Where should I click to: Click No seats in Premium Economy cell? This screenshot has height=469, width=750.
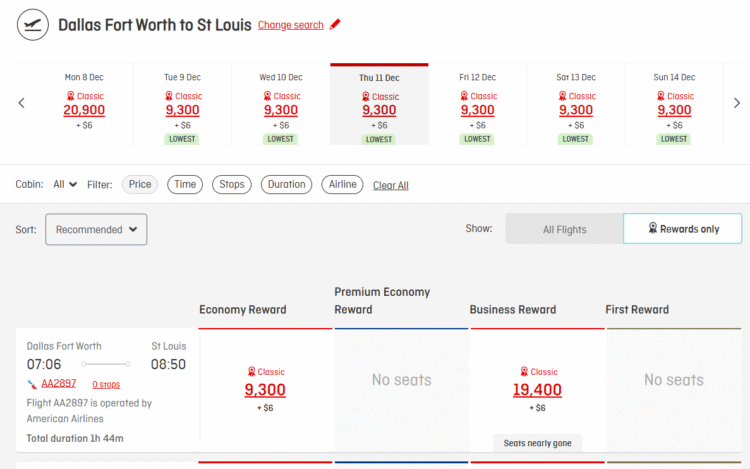point(402,380)
